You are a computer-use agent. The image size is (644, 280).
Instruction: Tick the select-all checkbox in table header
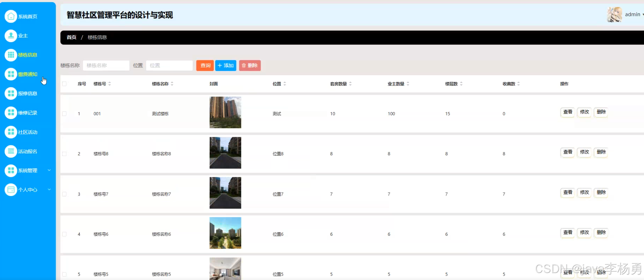coord(64,84)
